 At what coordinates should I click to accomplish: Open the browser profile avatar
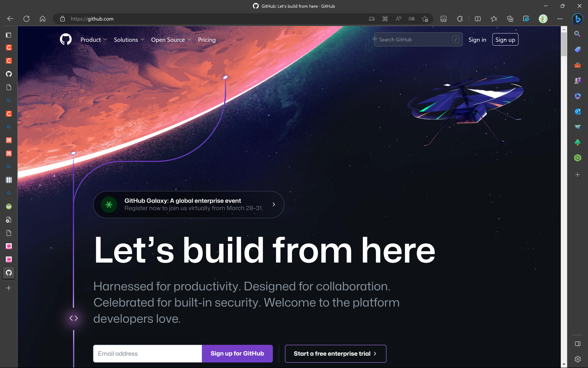coord(543,19)
